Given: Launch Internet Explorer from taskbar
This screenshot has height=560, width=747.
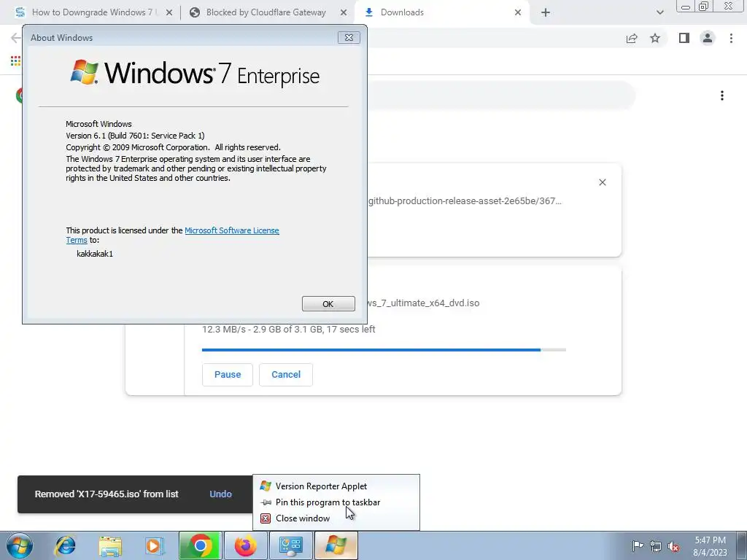Looking at the screenshot, I should click(x=65, y=545).
